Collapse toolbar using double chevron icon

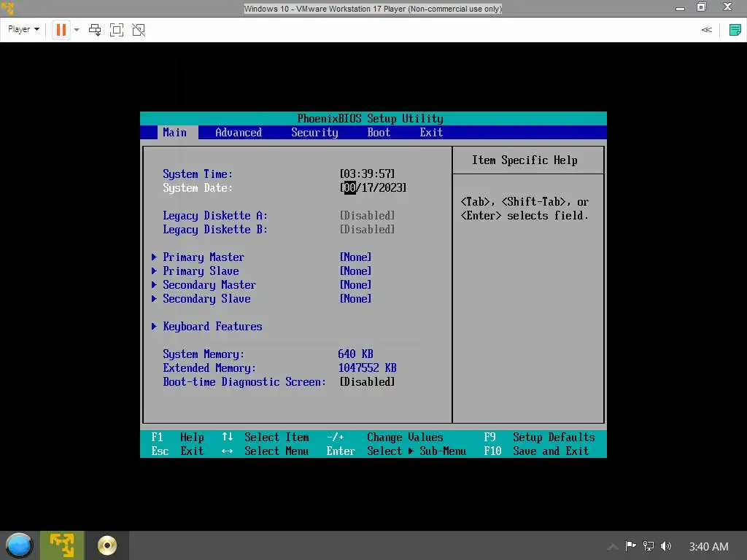point(706,30)
